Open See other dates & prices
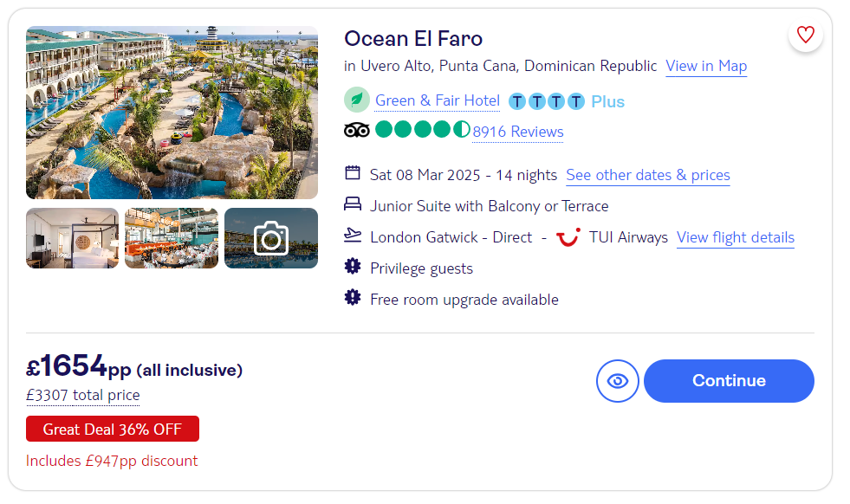 point(648,175)
